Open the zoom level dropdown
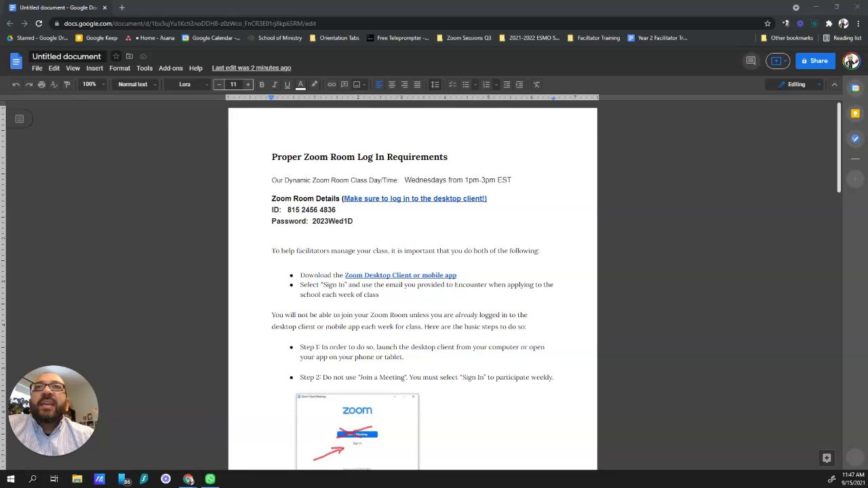The image size is (868, 488). point(93,85)
